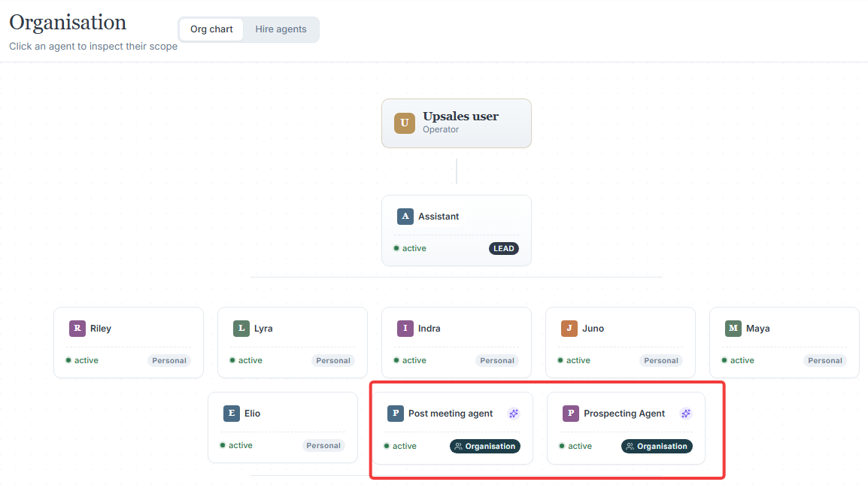
Task: Click the Personal badge on Maya's card
Action: [825, 360]
